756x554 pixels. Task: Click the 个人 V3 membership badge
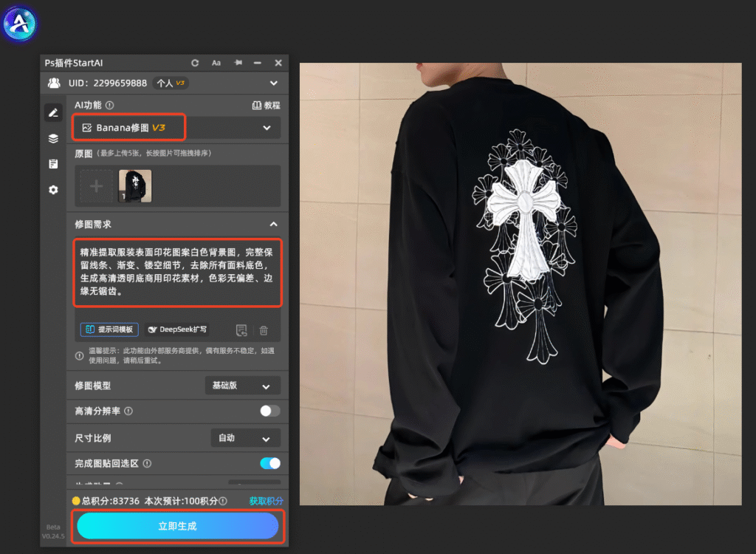[x=171, y=83]
